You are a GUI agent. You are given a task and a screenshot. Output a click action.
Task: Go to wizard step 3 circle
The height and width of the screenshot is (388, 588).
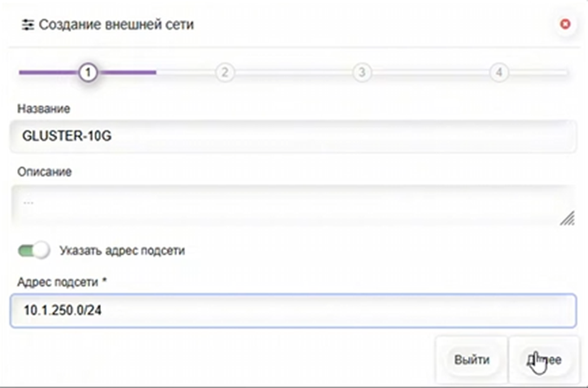[x=362, y=72]
